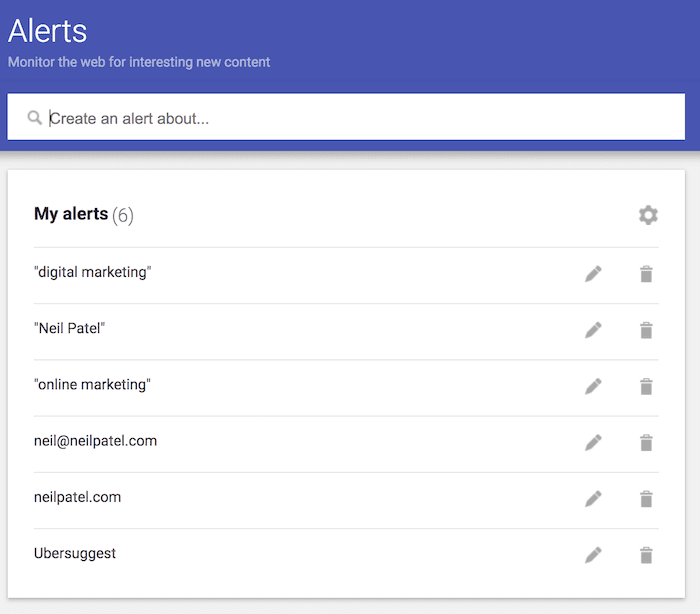This screenshot has height=614, width=700.
Task: Select the neilpatel.com alert text
Action: click(x=77, y=497)
